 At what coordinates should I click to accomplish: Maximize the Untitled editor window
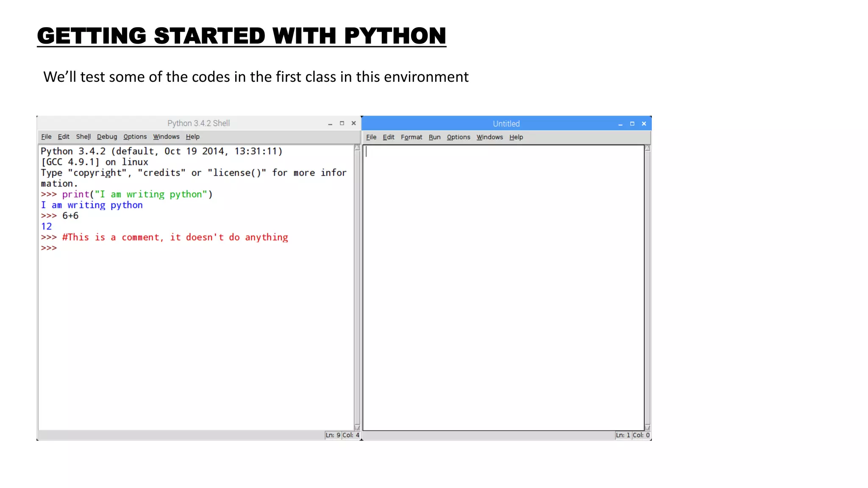(632, 124)
